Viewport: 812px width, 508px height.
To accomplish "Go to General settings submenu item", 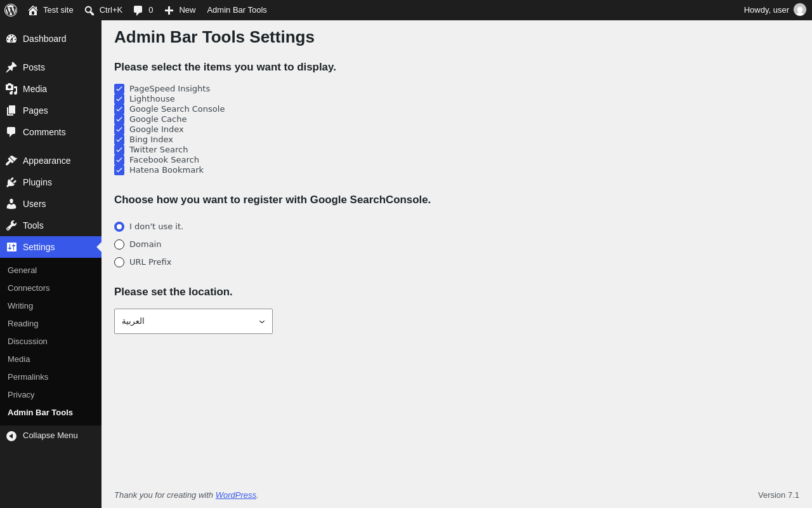I will click(x=22, y=270).
